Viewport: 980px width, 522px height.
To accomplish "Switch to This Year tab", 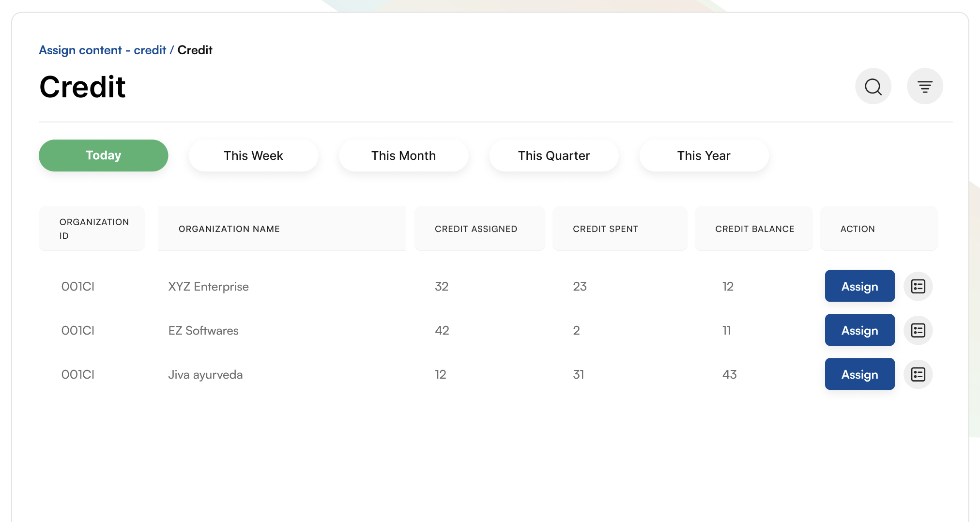I will (704, 155).
